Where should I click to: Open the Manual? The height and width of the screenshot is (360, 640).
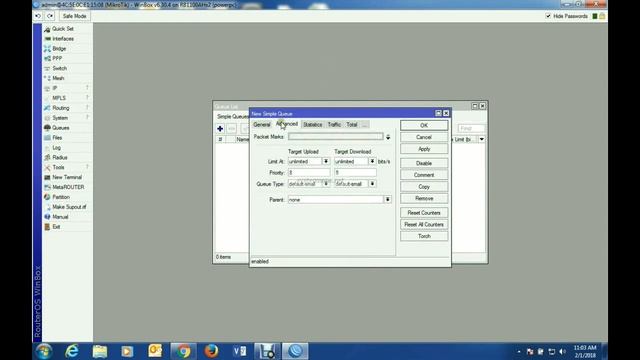point(60,217)
